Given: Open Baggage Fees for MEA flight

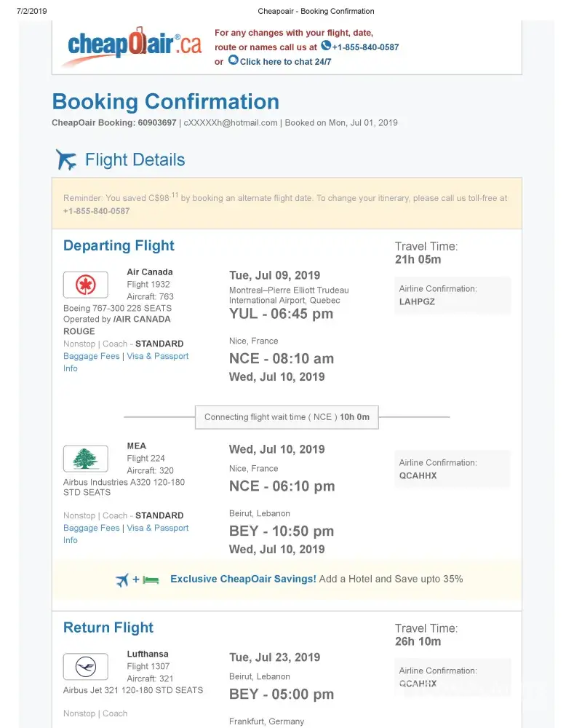Looking at the screenshot, I should point(92,528).
